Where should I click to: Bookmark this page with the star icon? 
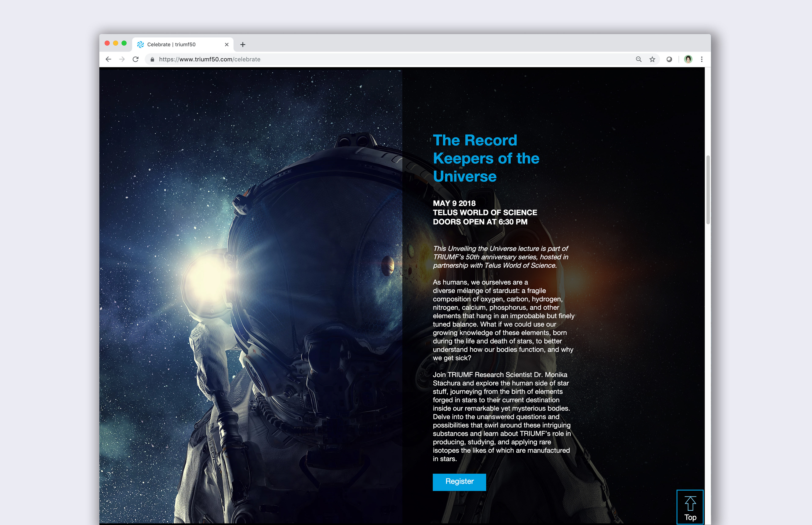tap(652, 59)
